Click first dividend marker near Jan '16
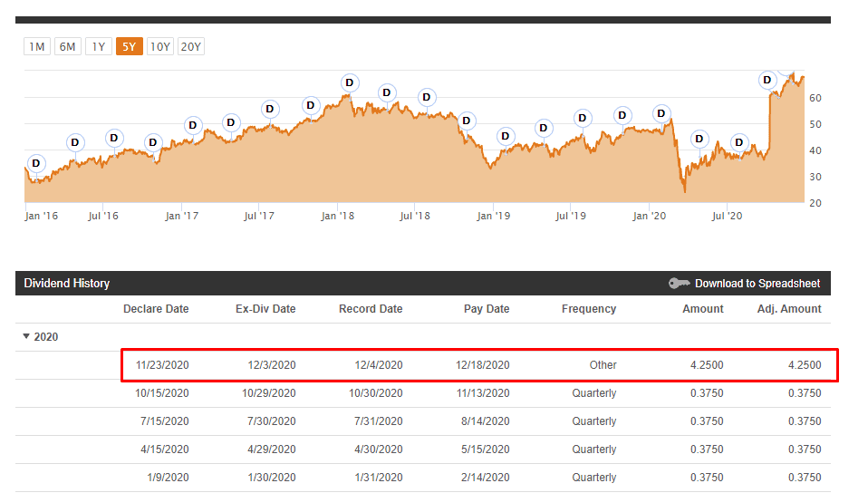The width and height of the screenshot is (868, 493). (36, 163)
